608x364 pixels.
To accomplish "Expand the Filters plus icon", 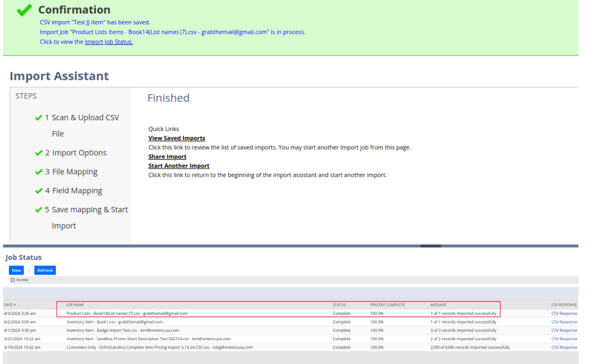I will coord(13,280).
